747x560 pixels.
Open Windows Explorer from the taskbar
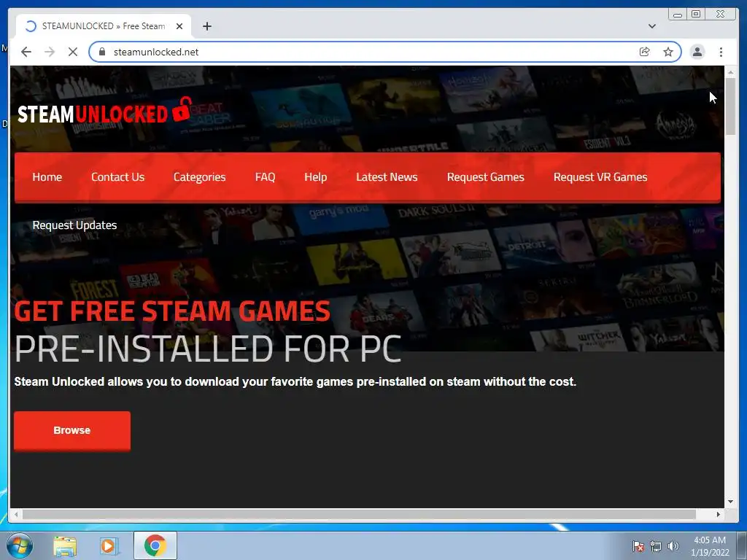(x=65, y=546)
